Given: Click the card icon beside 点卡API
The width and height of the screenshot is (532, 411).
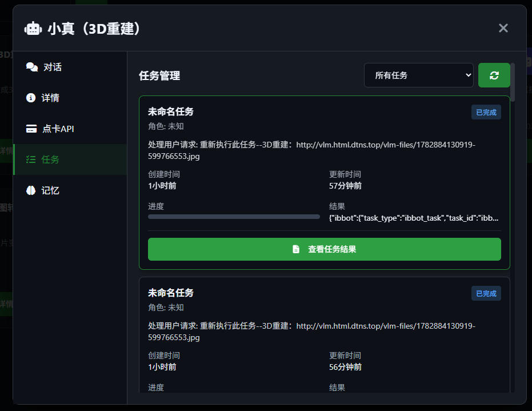Looking at the screenshot, I should (31, 129).
